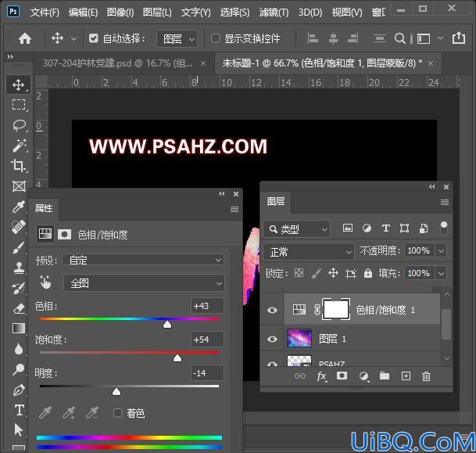Hide the 图层 1 layer
476x453 pixels.
[272, 339]
